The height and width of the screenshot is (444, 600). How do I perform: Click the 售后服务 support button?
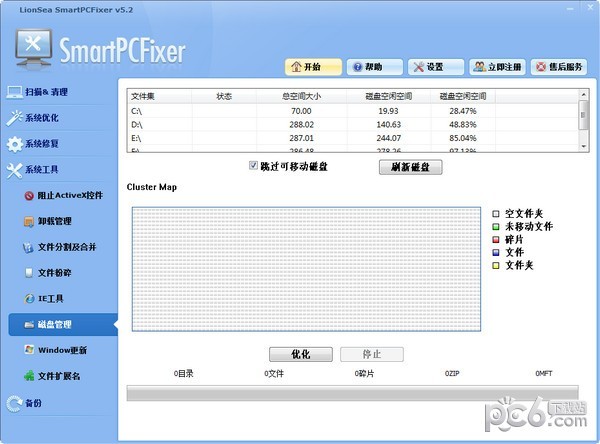[x=559, y=67]
